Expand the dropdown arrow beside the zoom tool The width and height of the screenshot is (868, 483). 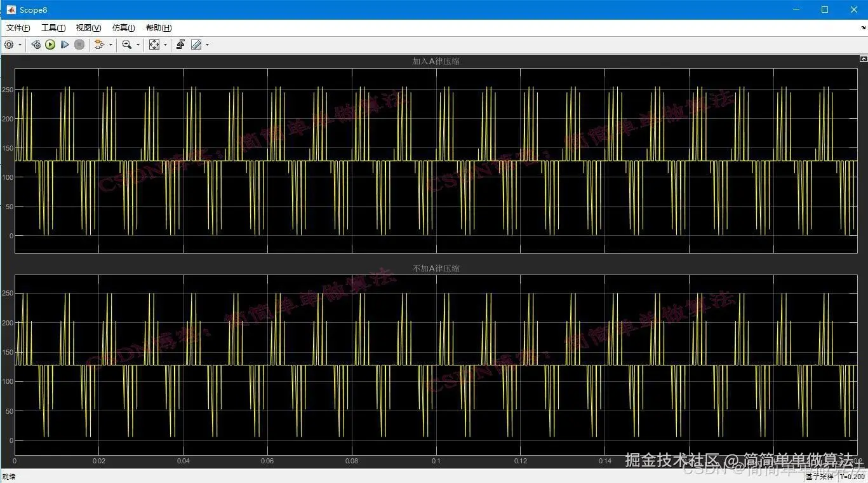[138, 44]
